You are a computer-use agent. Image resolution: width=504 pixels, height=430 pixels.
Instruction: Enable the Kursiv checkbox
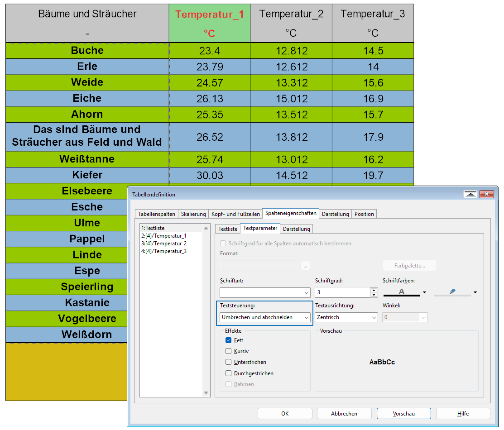tap(228, 351)
